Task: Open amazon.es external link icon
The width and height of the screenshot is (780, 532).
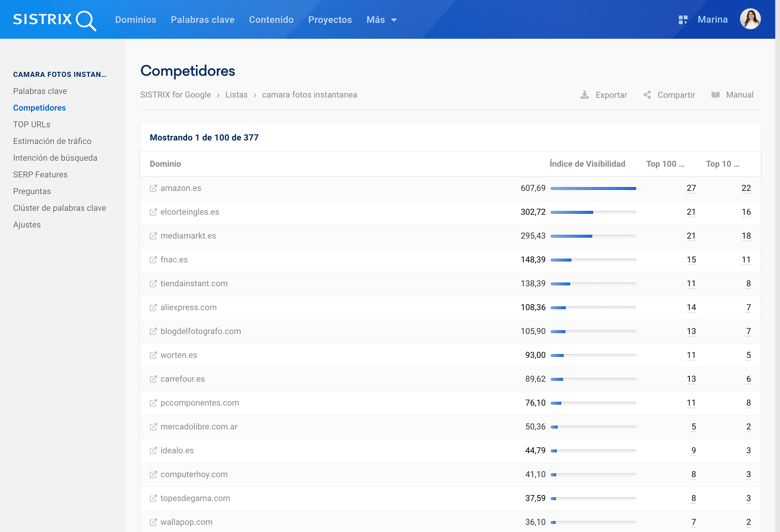Action: click(x=153, y=188)
